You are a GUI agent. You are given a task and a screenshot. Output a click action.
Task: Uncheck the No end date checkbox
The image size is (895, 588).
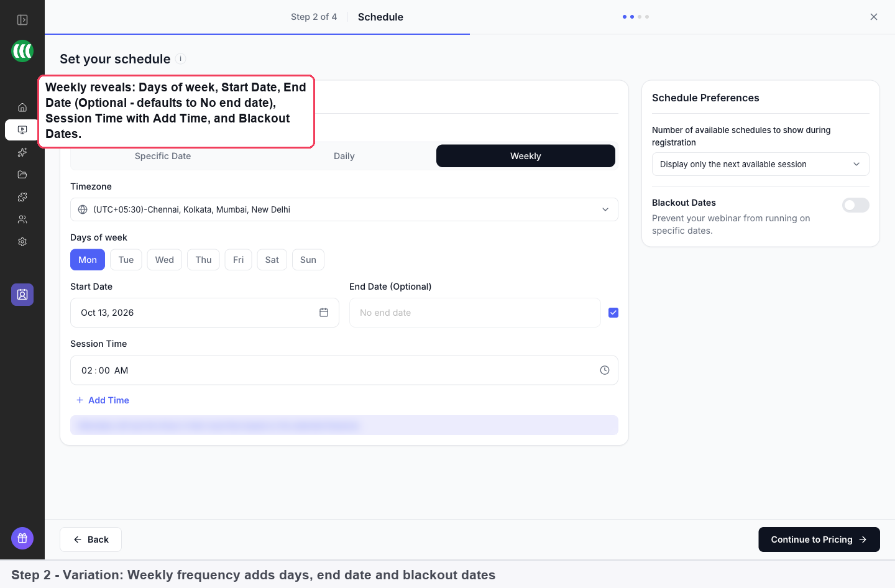[x=613, y=313]
